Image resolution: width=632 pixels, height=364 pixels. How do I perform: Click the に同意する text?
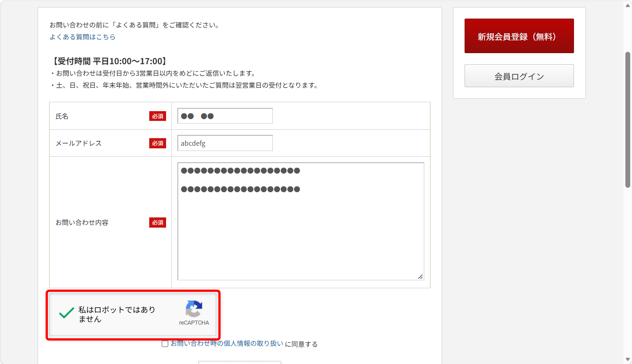tap(302, 344)
